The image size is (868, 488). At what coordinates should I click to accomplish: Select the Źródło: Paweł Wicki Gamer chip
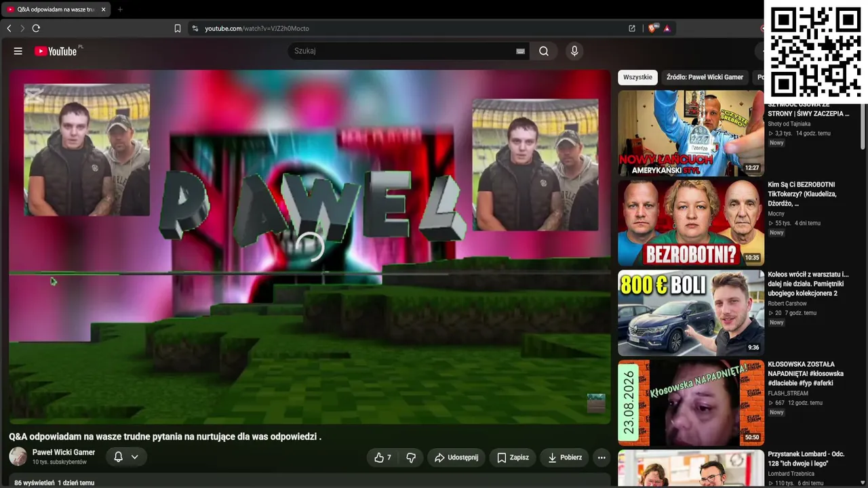[705, 77]
